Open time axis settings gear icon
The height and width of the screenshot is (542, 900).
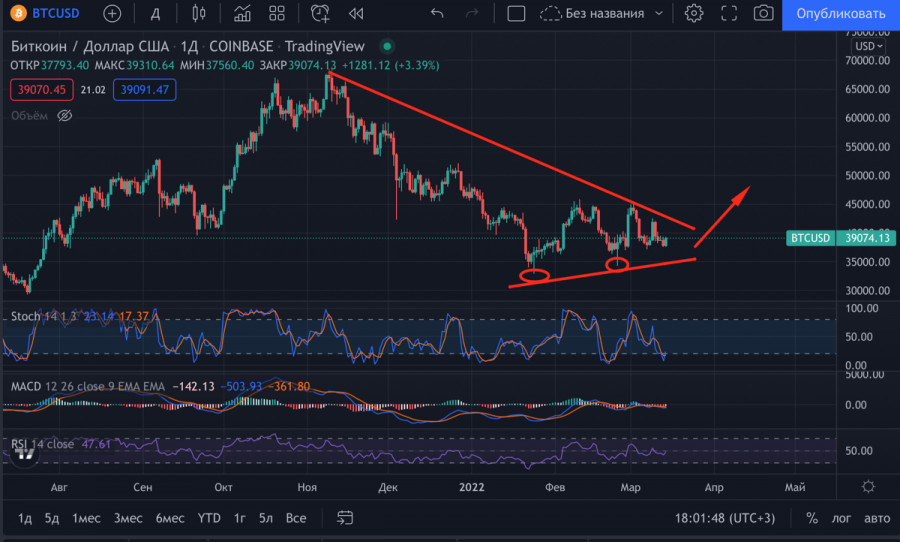click(x=868, y=487)
